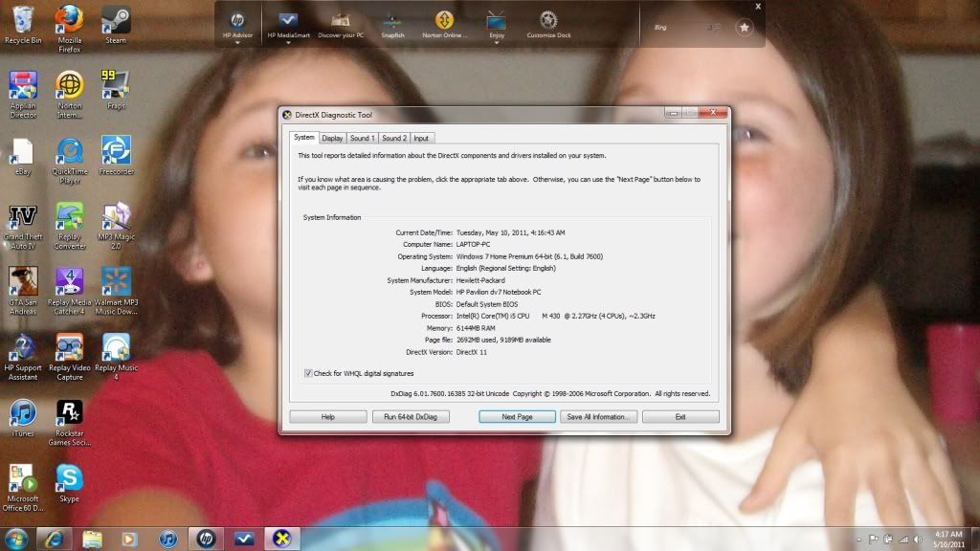The width and height of the screenshot is (980, 551).
Task: Switch to the Sound 1 tab
Action: [362, 138]
